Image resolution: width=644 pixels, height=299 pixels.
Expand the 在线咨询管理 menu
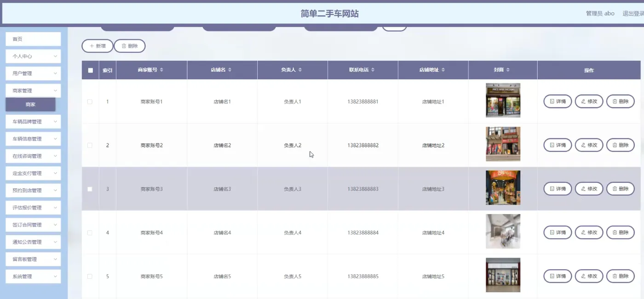(33, 156)
